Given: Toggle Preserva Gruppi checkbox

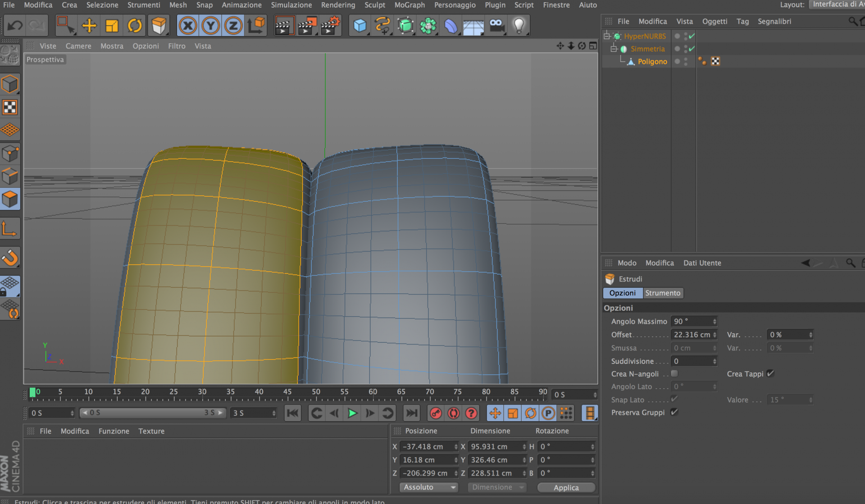Looking at the screenshot, I should point(674,412).
